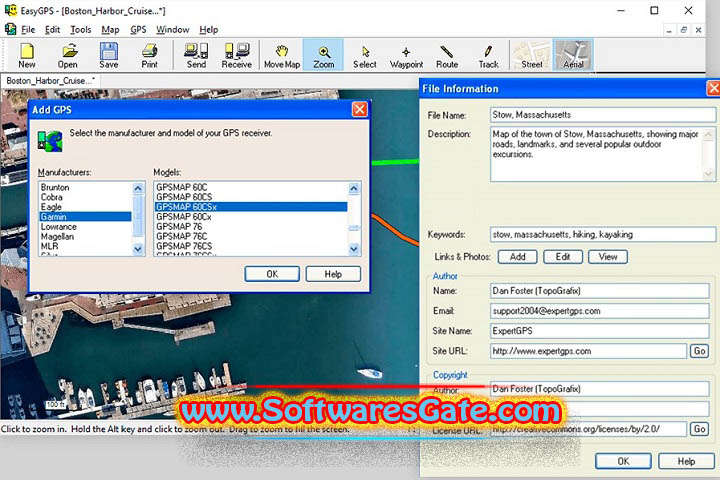
Task: Select the Zoom magnifier tool
Action: [x=324, y=55]
